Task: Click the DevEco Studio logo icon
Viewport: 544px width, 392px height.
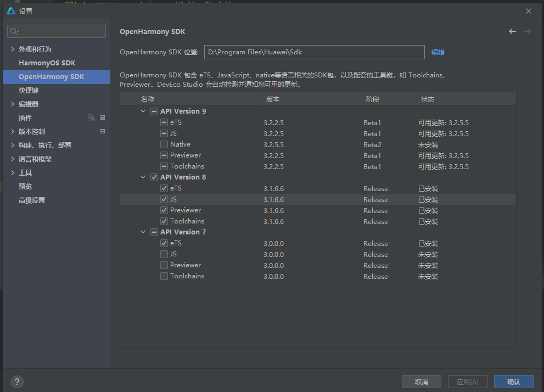Action: click(11, 11)
